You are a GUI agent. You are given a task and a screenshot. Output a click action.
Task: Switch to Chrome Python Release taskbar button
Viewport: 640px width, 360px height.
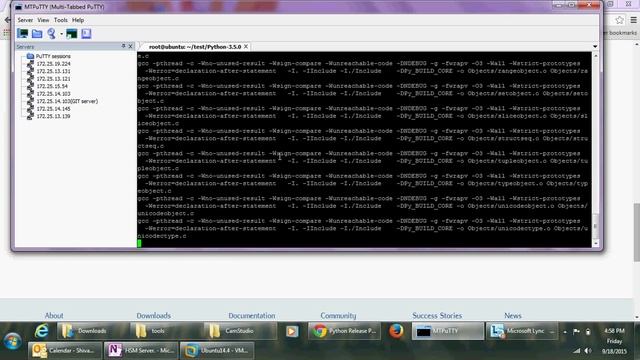(x=345, y=331)
